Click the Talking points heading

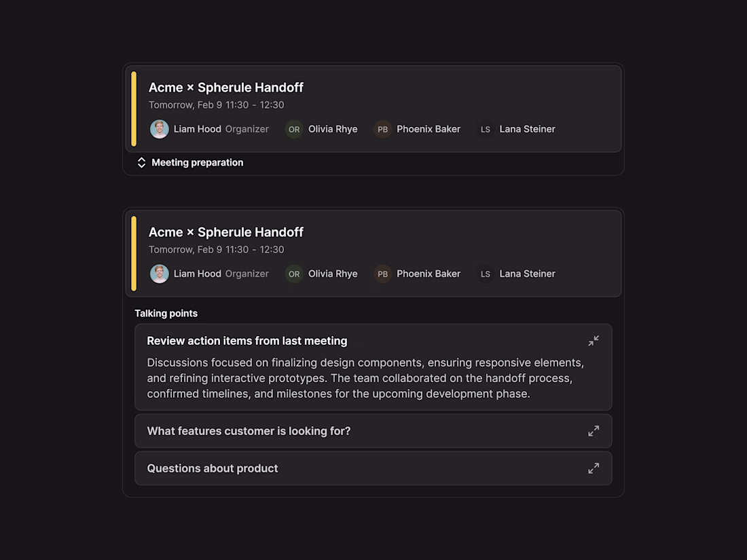click(x=166, y=314)
